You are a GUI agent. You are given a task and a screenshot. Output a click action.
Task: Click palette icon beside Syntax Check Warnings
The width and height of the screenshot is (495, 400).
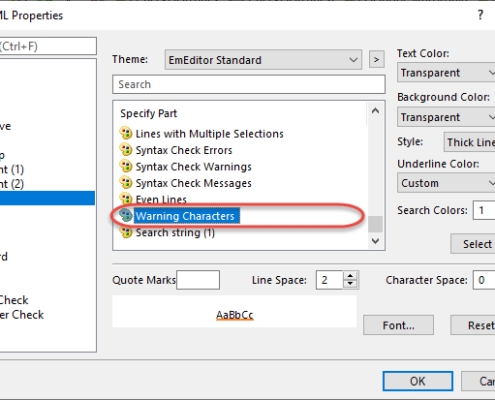pos(126,166)
